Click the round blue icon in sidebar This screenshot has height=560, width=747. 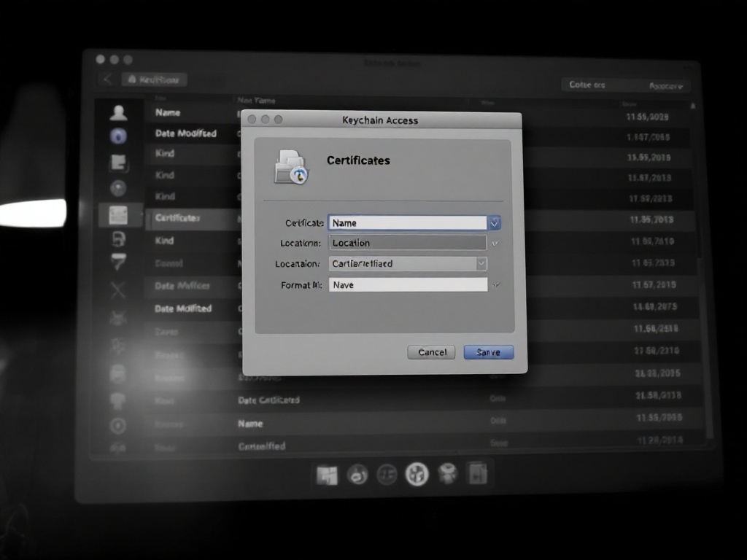[118, 136]
